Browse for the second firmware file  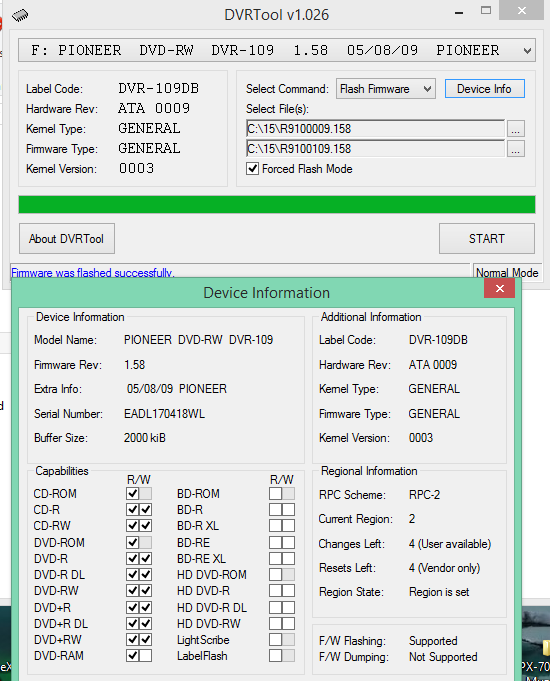click(x=516, y=149)
